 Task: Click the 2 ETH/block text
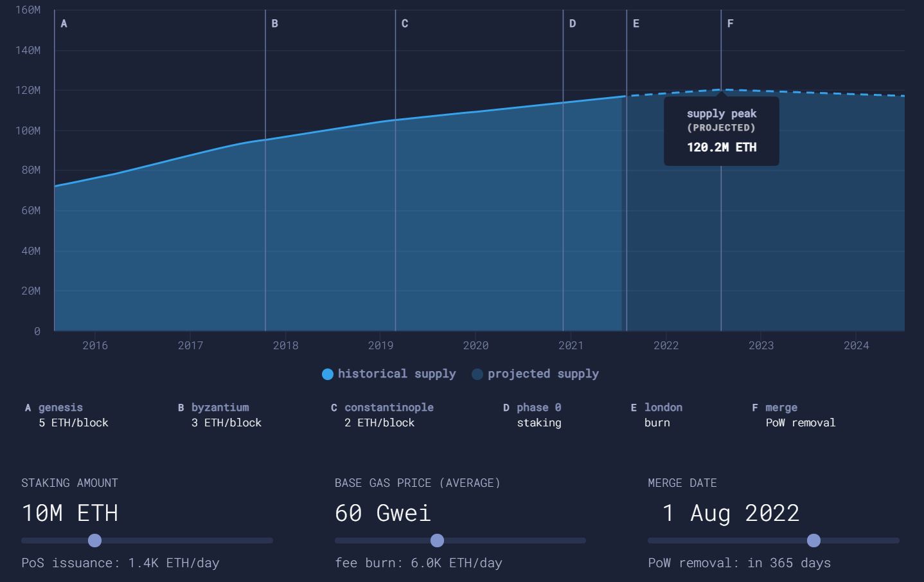point(379,423)
